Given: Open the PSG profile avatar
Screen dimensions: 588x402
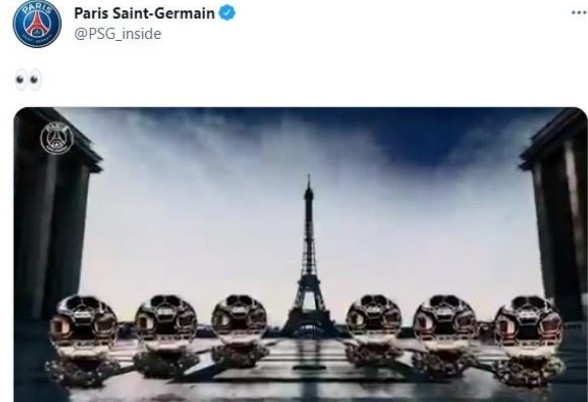Looking at the screenshot, I should [x=37, y=24].
